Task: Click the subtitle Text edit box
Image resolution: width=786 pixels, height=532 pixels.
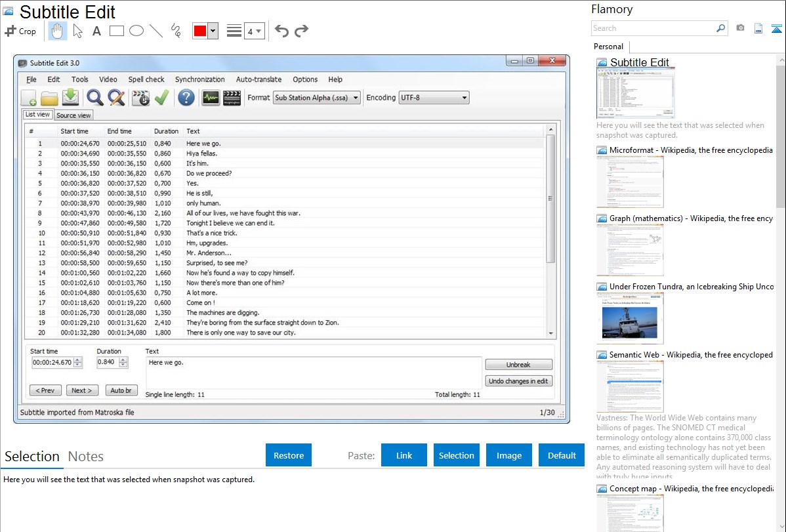Action: pyautogui.click(x=314, y=373)
